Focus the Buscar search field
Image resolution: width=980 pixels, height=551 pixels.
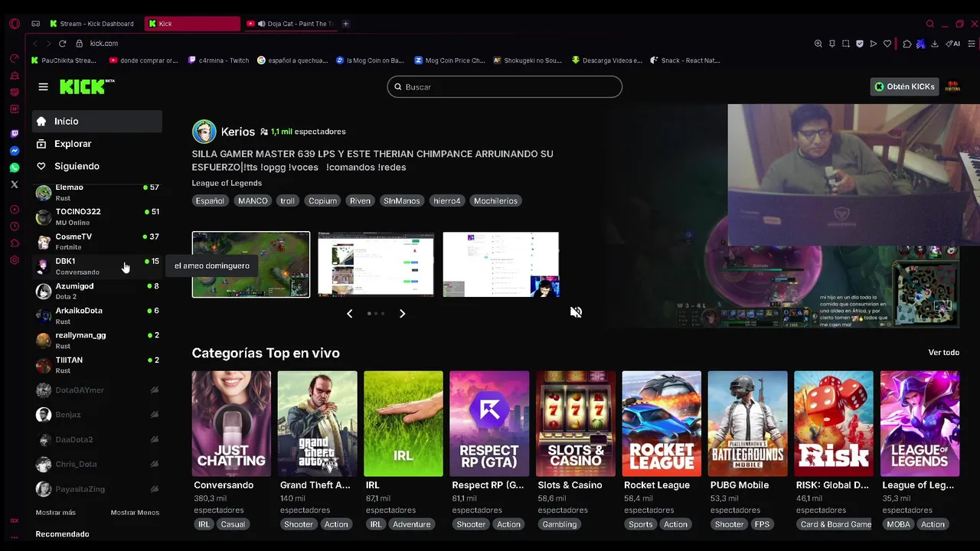pos(505,87)
